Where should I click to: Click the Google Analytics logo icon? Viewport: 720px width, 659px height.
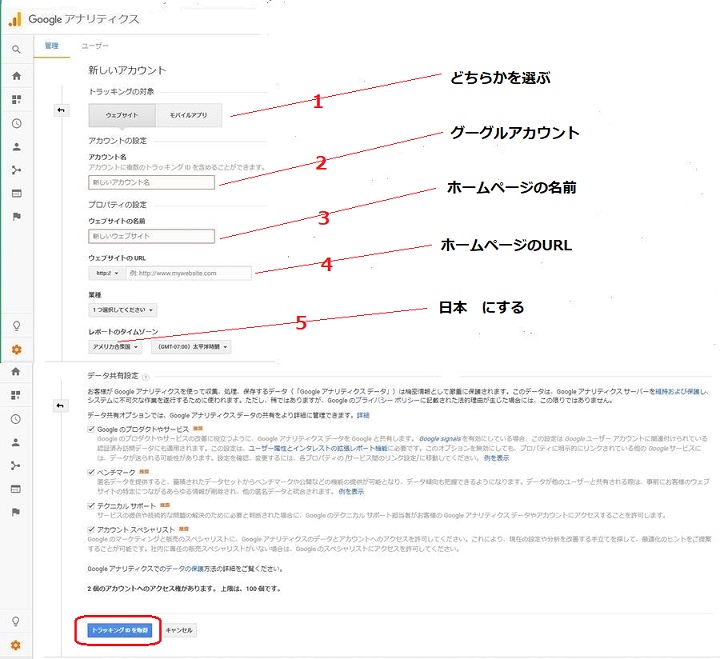pyautogui.click(x=15, y=19)
